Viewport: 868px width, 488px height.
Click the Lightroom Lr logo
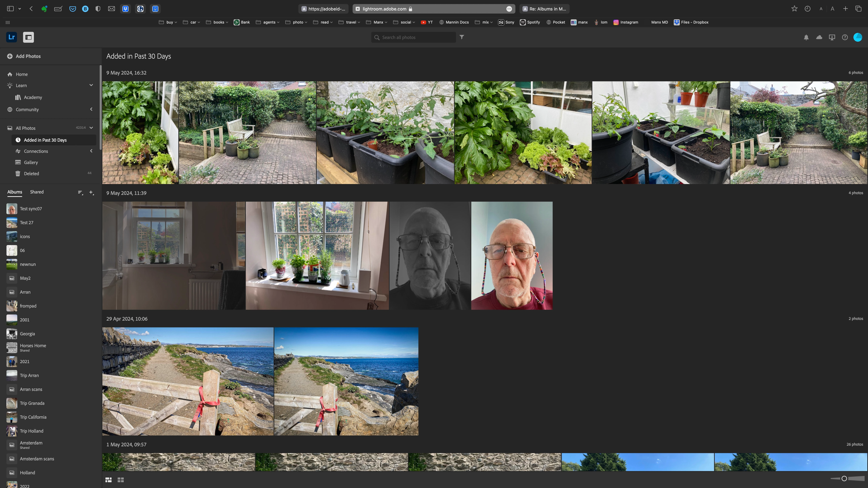(x=12, y=37)
